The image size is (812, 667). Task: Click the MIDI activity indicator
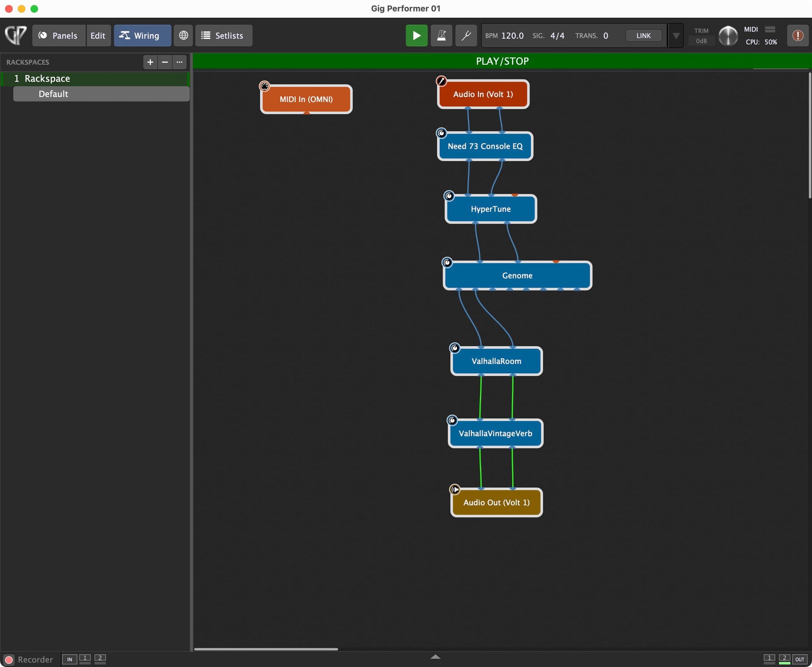770,29
